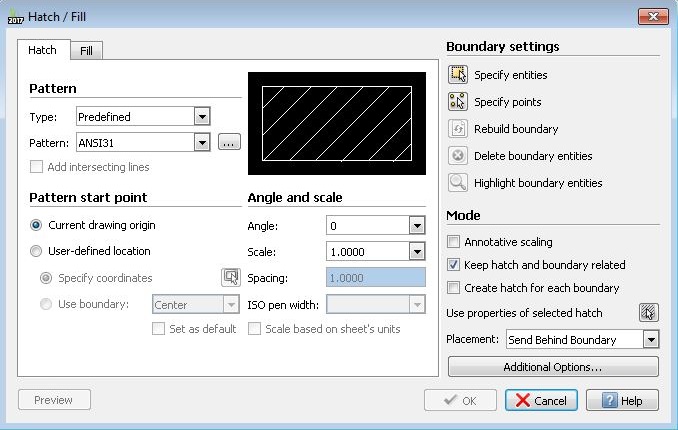Click the Delete boundary entities label
This screenshot has width=678, height=430.
533,156
